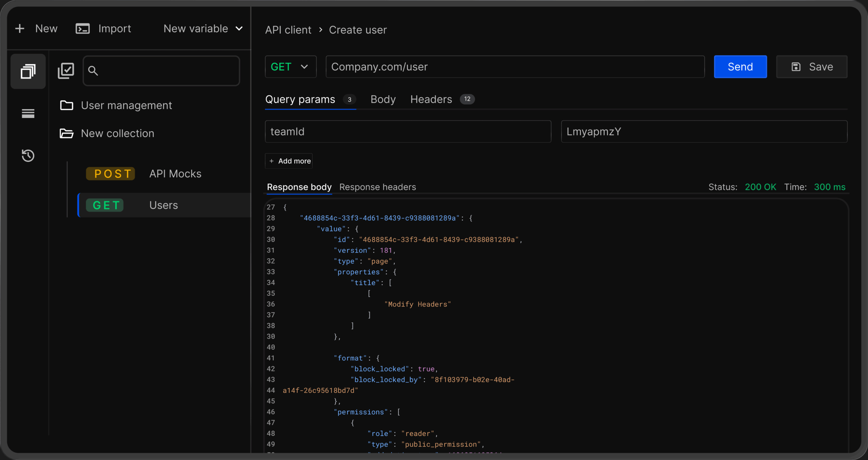Click the Send button

tap(740, 67)
